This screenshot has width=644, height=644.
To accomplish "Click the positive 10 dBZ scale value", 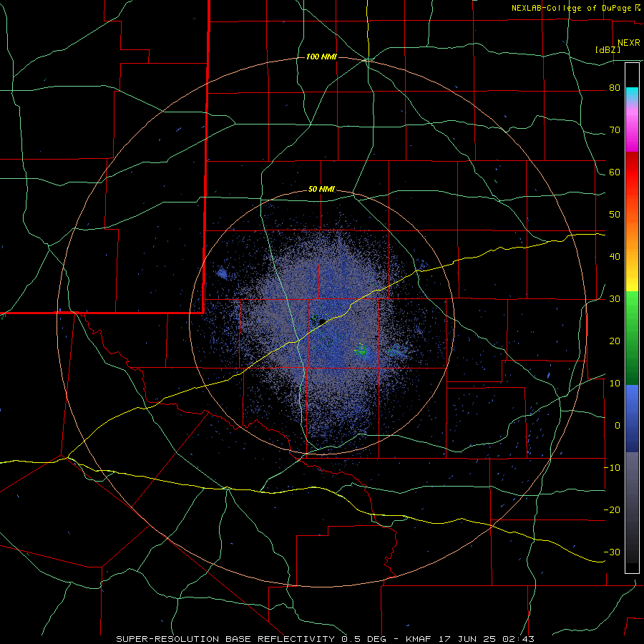I will [615, 384].
